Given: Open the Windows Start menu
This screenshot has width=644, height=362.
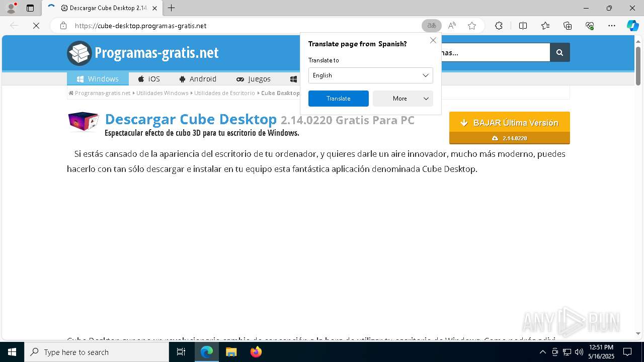Looking at the screenshot, I should [12, 352].
